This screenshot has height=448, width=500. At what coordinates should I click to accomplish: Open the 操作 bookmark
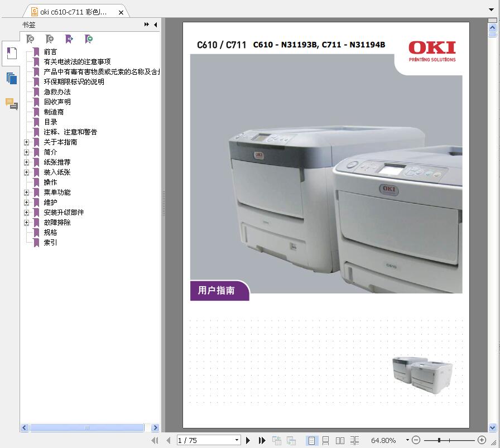(x=50, y=182)
